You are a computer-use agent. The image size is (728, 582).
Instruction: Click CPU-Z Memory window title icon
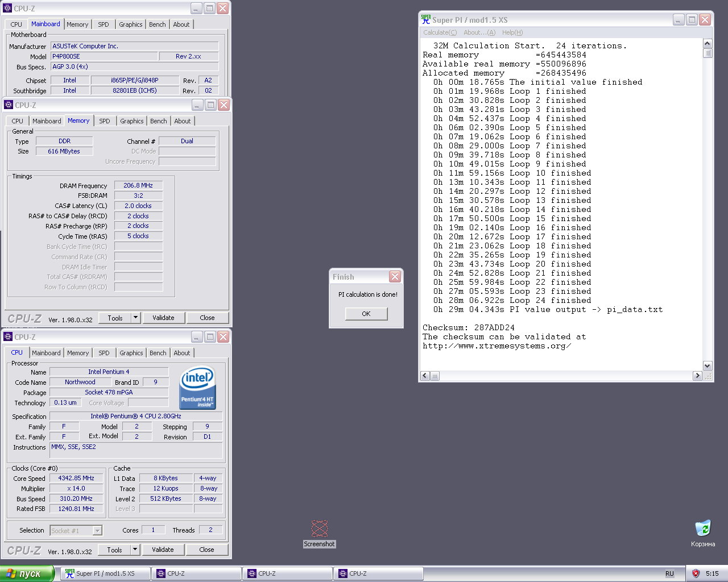point(9,105)
